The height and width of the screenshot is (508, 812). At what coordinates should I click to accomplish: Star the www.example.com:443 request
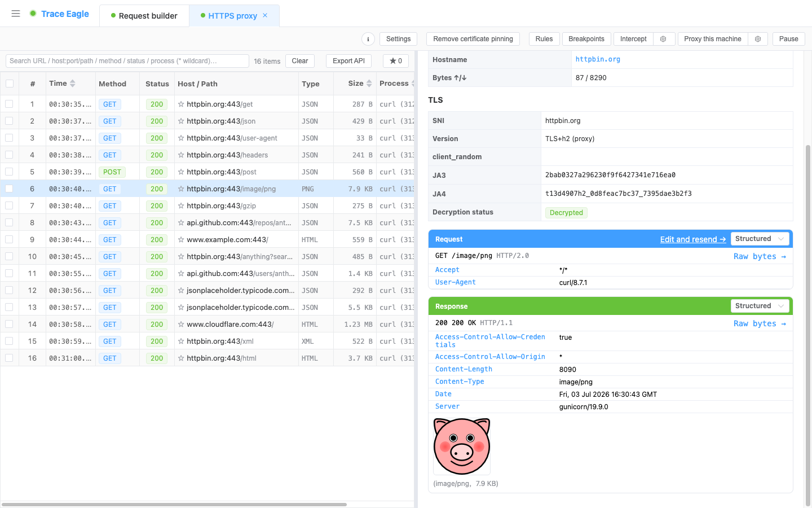tap(181, 239)
